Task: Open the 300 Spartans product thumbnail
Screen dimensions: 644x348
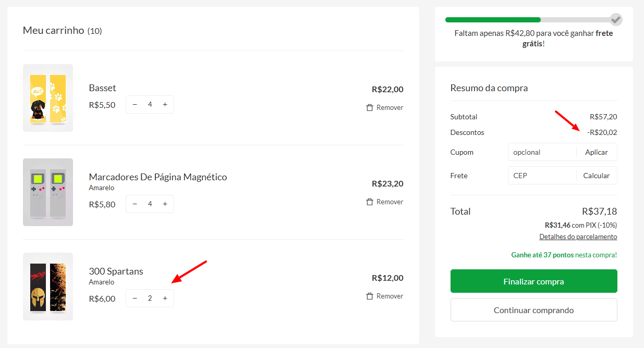Action: coord(48,287)
